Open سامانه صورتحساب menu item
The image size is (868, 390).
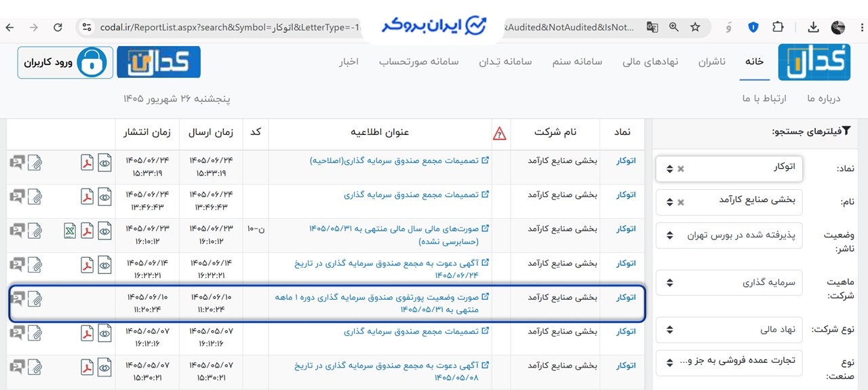pos(418,62)
